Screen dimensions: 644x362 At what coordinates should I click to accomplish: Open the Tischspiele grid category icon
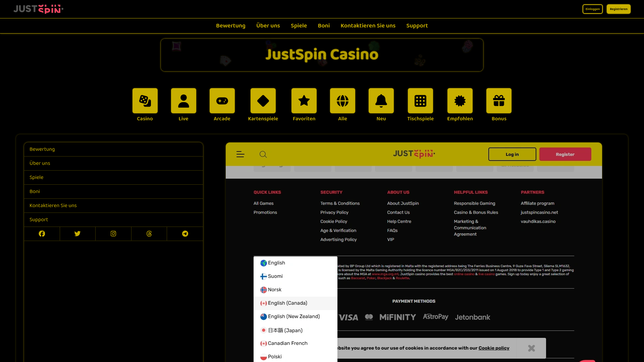click(420, 101)
